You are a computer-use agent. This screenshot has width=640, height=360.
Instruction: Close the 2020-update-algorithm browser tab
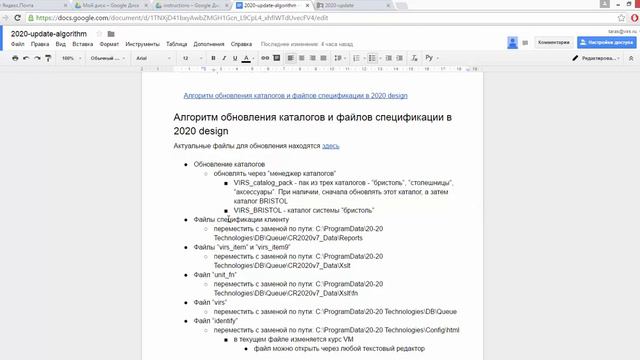coord(307,5)
